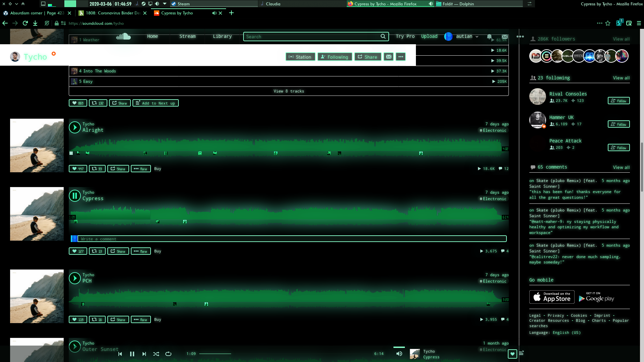The height and width of the screenshot is (362, 644).
Task: Open the Stream tab
Action: tap(187, 37)
